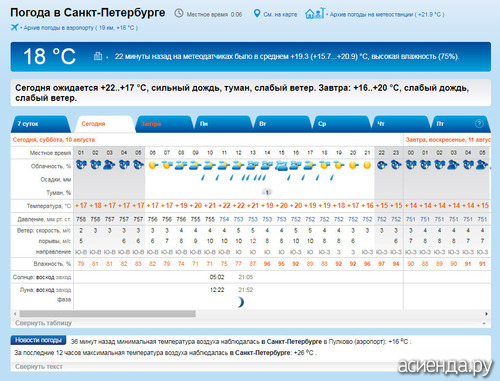
Task: Click today's heavy cloud icon for hour 15
Action: (281, 165)
